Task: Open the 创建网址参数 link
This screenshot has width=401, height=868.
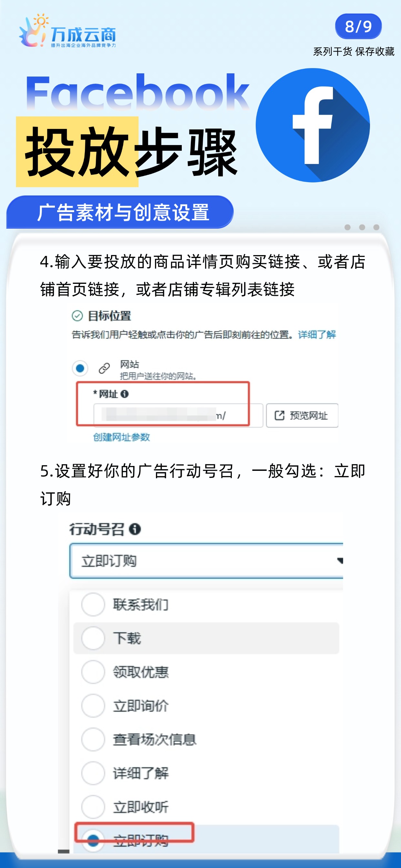Action: click(121, 437)
